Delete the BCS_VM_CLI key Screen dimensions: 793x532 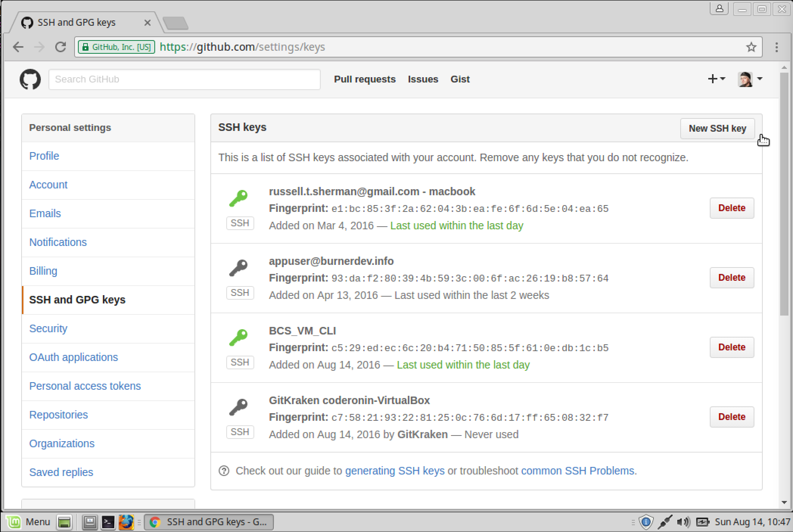click(x=732, y=347)
